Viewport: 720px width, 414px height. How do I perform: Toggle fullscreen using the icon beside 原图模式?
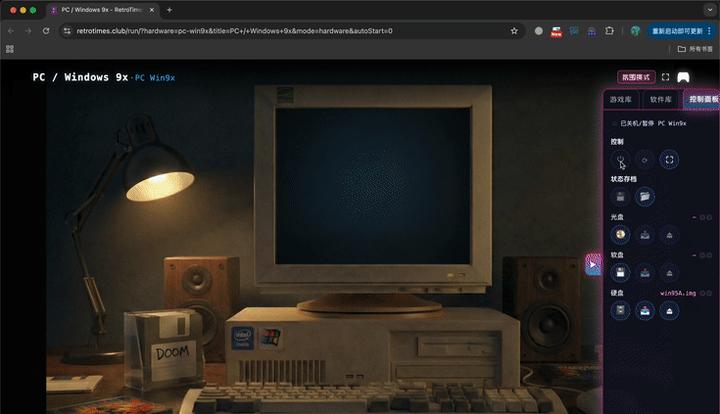click(x=666, y=77)
